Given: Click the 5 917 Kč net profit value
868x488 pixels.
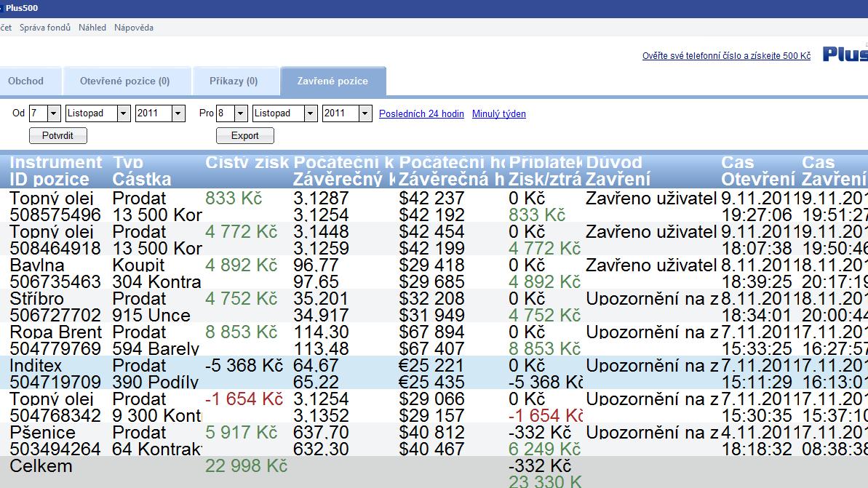Looking at the screenshot, I should 242,433.
